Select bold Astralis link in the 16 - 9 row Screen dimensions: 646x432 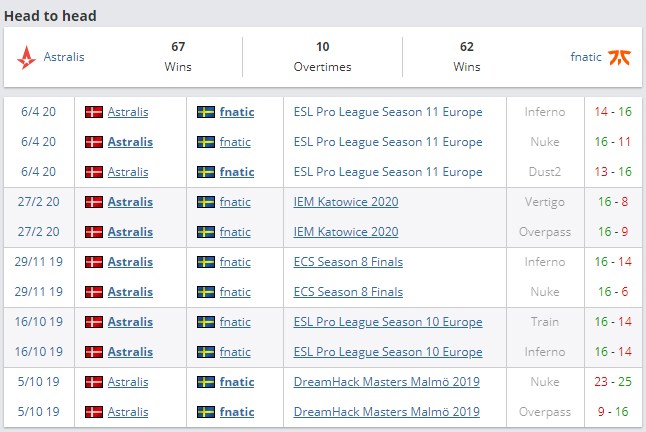pyautogui.click(x=130, y=232)
